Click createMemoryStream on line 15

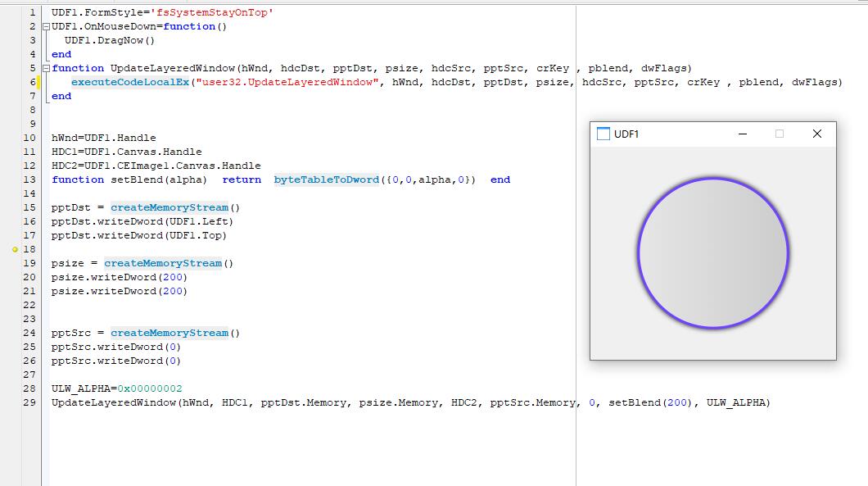[170, 207]
